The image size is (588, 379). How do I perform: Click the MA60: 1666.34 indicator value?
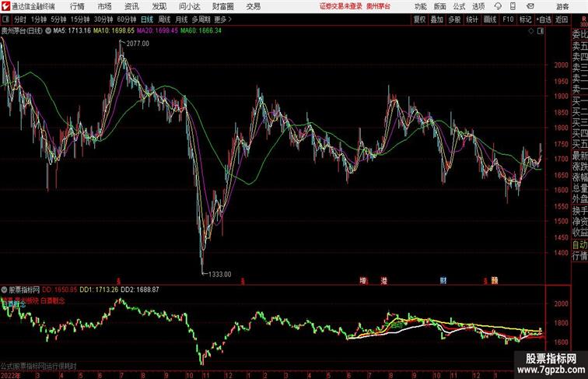[x=201, y=31]
